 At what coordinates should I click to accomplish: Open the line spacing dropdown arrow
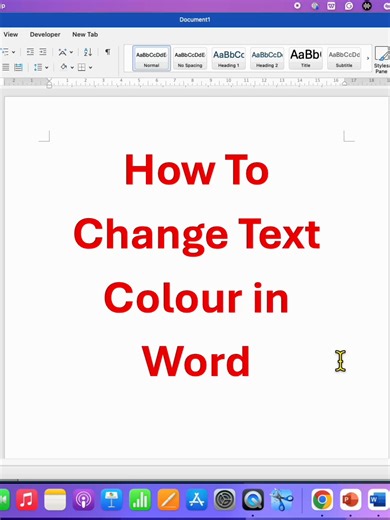click(x=46, y=68)
